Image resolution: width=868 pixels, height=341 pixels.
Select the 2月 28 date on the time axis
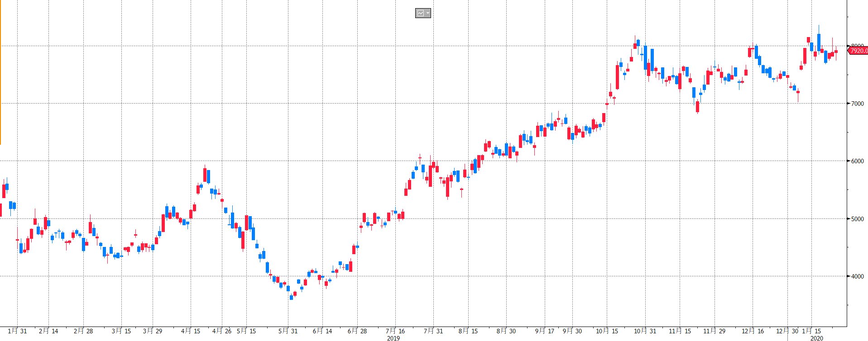tap(83, 331)
